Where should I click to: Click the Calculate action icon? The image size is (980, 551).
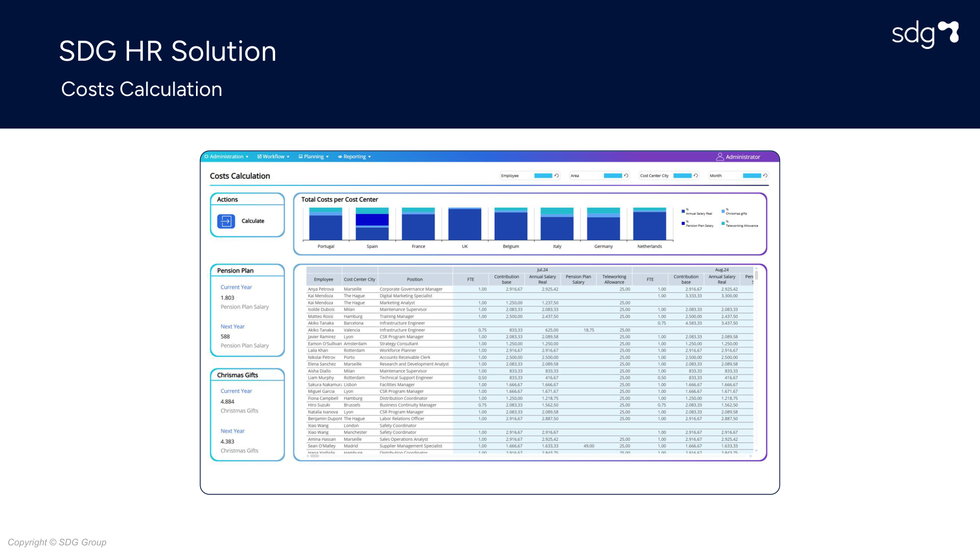point(226,221)
